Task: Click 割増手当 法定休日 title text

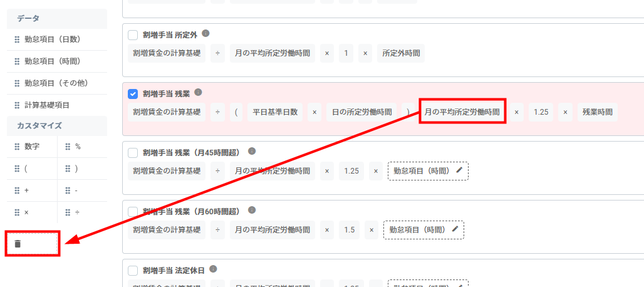Action: 174,271
